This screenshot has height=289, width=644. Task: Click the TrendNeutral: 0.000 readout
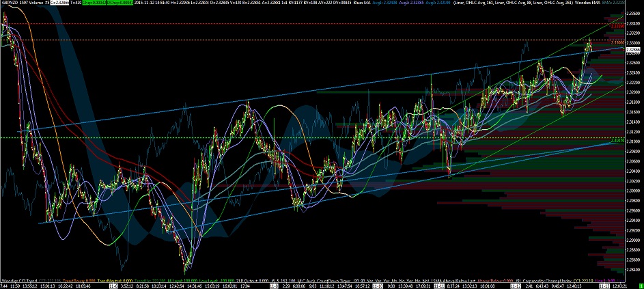pyautogui.click(x=115, y=280)
